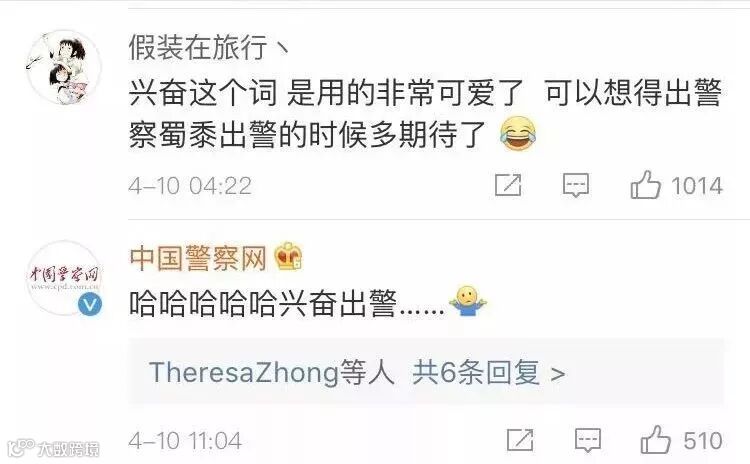750x464 pixels.
Task: Repost the 中国警察网 comment
Action: pyautogui.click(x=520, y=440)
